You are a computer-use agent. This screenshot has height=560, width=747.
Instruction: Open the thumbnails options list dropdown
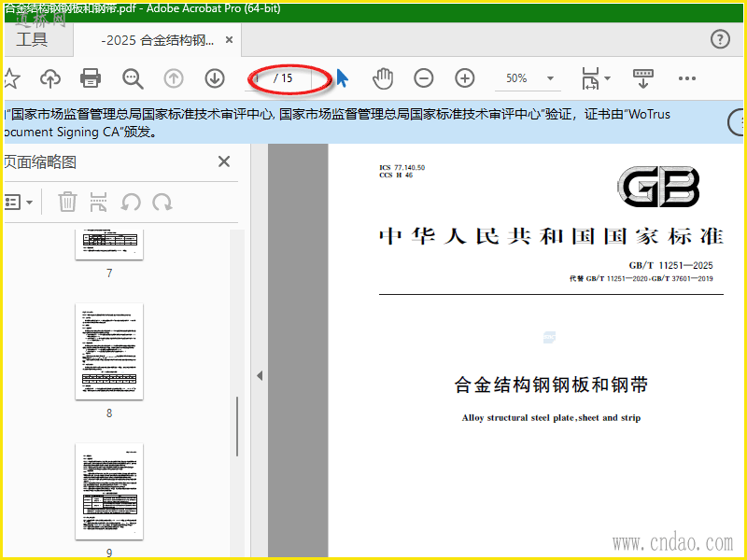pos(18,203)
